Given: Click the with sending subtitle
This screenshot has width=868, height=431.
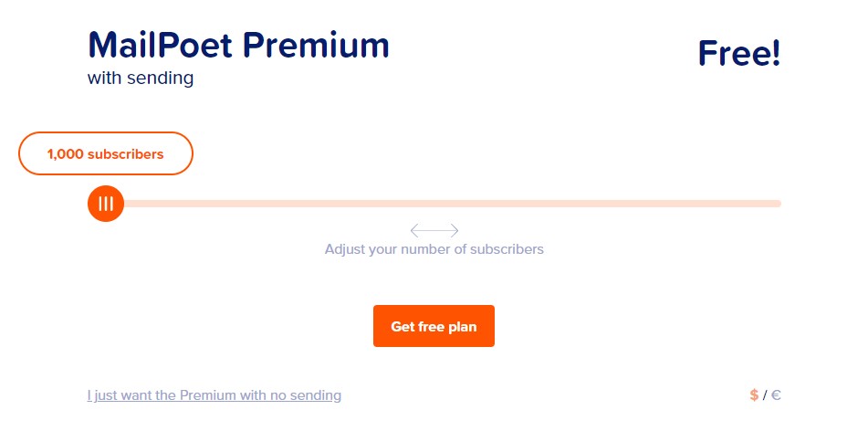Looking at the screenshot, I should [141, 79].
